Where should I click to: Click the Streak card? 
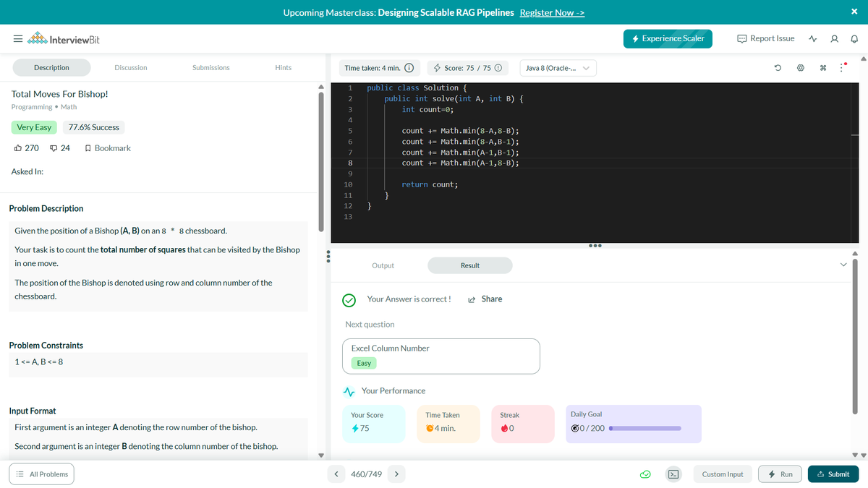(523, 424)
